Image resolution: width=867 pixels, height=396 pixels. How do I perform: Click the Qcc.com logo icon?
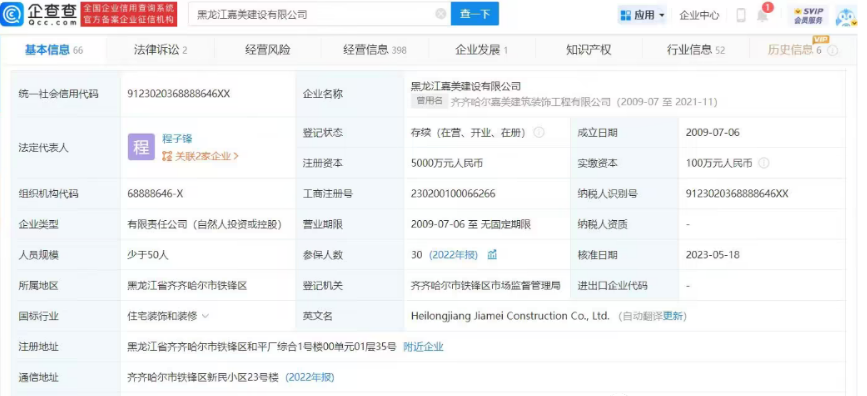[12, 14]
